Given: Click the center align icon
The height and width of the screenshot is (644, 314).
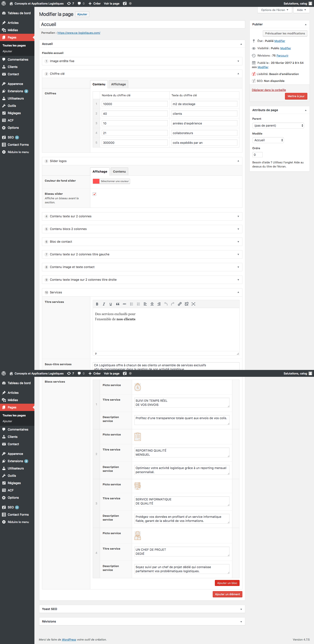Looking at the screenshot, I should 152,304.
